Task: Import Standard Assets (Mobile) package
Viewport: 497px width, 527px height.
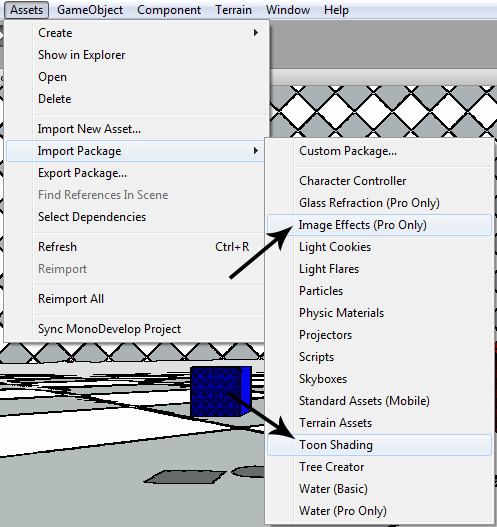Action: coord(379,401)
